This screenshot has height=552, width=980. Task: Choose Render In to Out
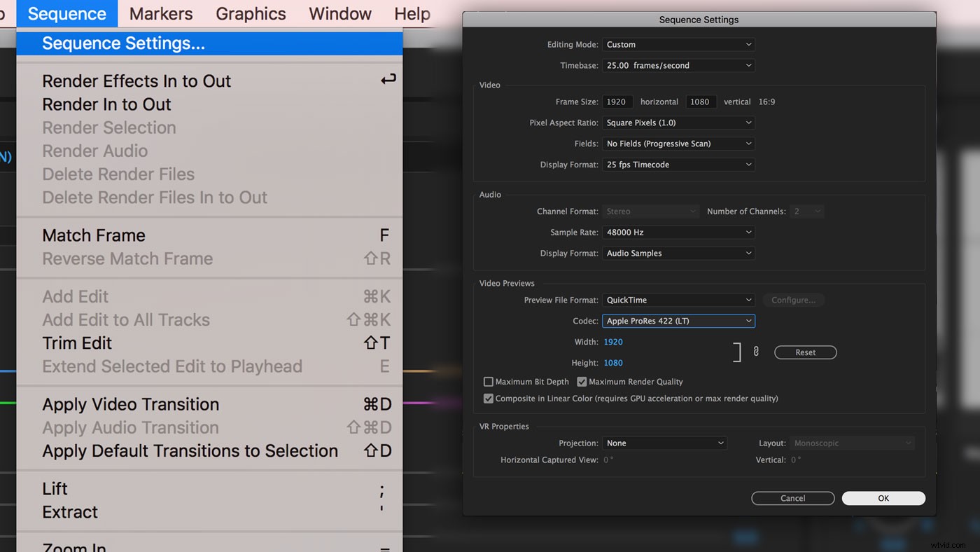[x=106, y=104]
